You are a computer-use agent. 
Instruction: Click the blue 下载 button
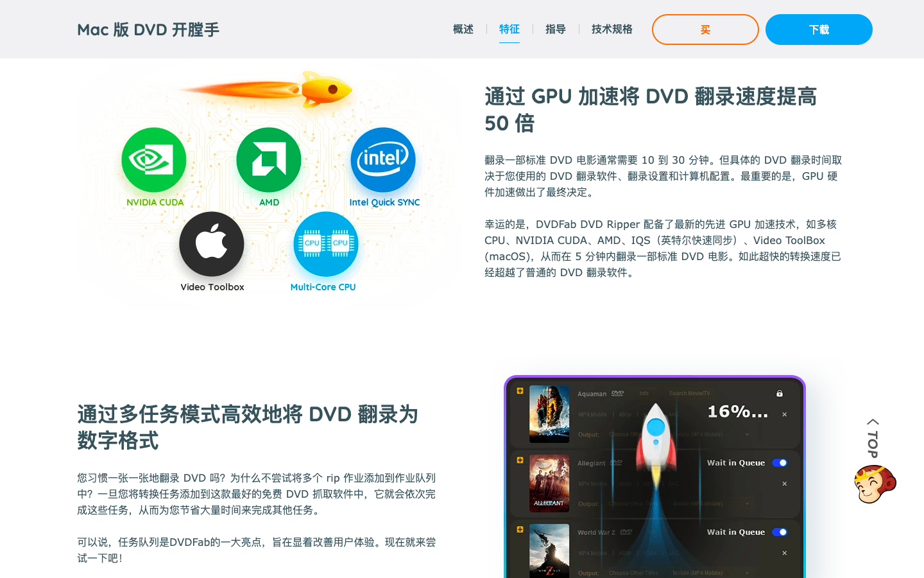[819, 30]
